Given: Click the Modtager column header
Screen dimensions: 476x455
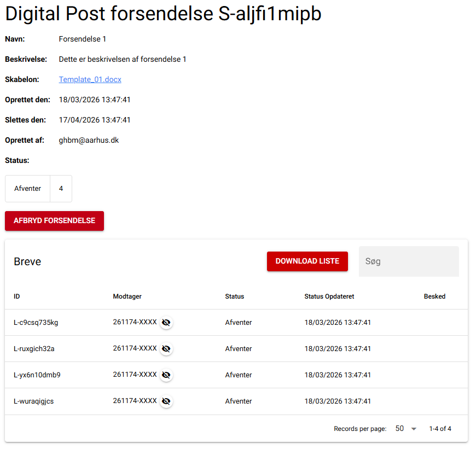Looking at the screenshot, I should (x=127, y=296).
